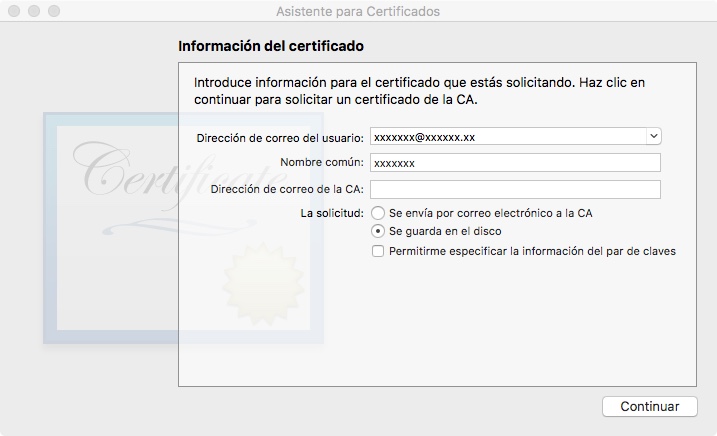This screenshot has width=717, height=436.
Task: Click the "Dirección de correo del usuario" label
Action: click(x=280, y=137)
